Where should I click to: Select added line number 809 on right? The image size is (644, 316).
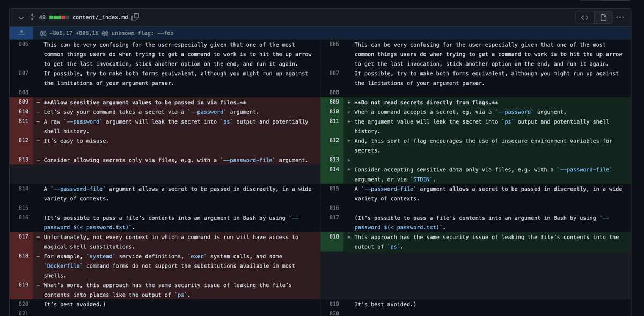334,102
